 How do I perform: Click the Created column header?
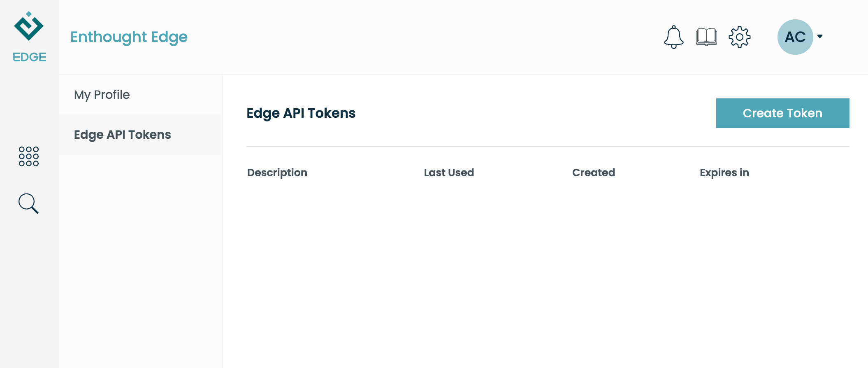pos(594,172)
